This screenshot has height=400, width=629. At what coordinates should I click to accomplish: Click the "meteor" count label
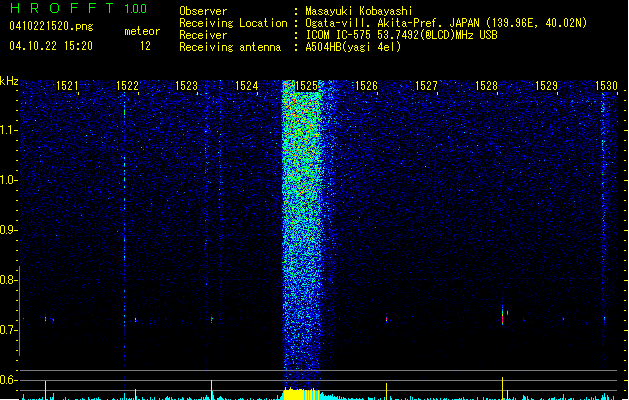coord(142,31)
